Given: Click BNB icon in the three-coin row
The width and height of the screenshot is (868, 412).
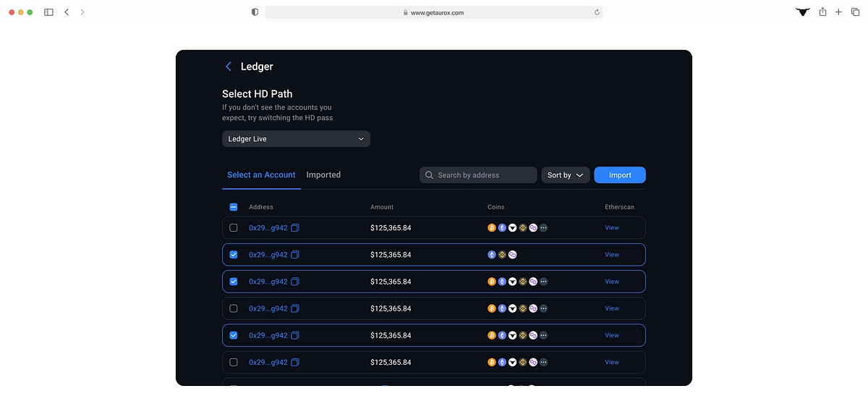Looking at the screenshot, I should (502, 255).
